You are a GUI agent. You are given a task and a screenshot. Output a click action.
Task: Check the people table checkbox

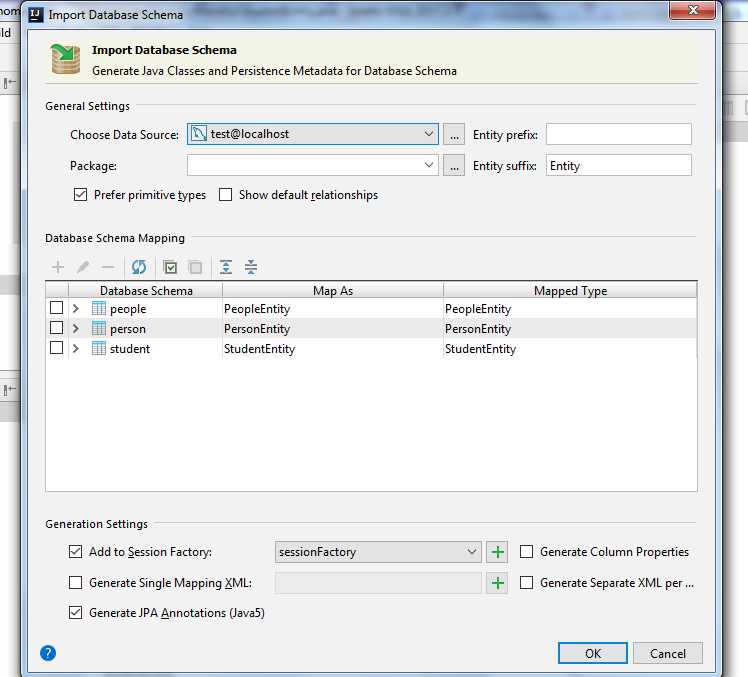pos(56,308)
